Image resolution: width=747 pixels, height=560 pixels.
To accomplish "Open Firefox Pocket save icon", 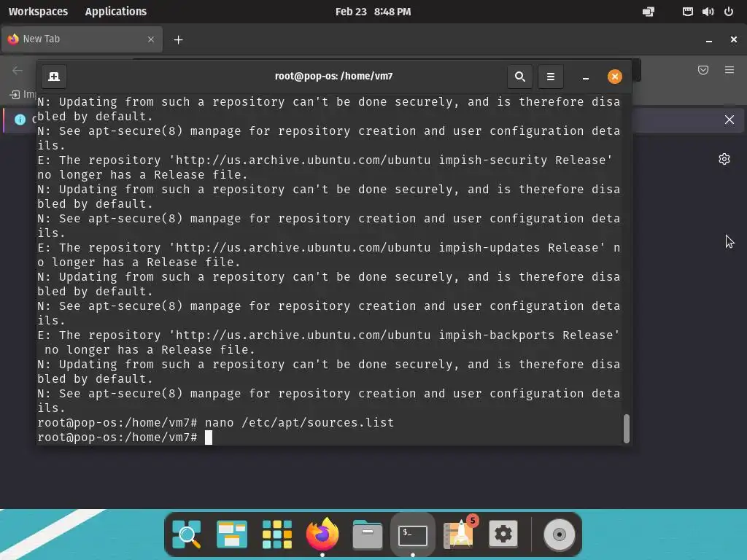I will (x=703, y=71).
